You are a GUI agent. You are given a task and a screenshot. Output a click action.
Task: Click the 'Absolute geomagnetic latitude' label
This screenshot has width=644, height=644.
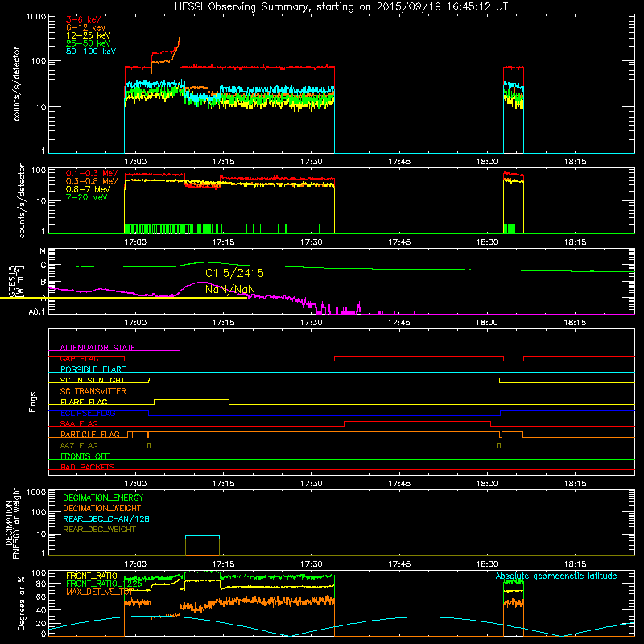click(556, 576)
